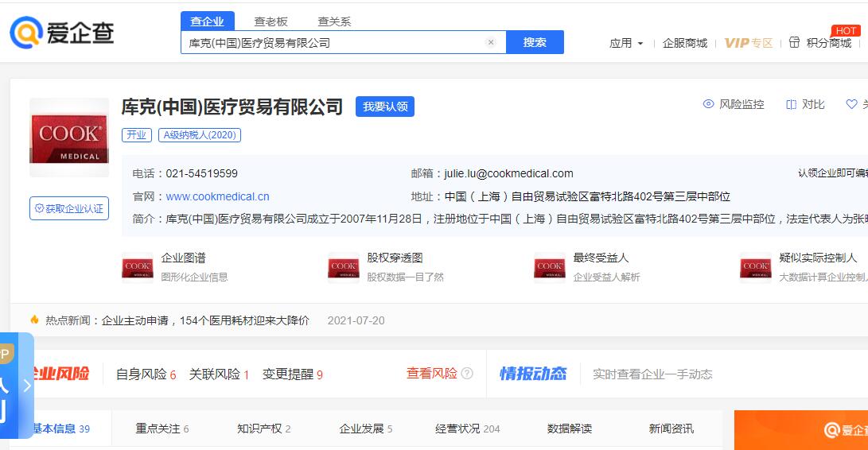The height and width of the screenshot is (450, 868).
Task: Open the VIP专区 link
Action: point(748,43)
